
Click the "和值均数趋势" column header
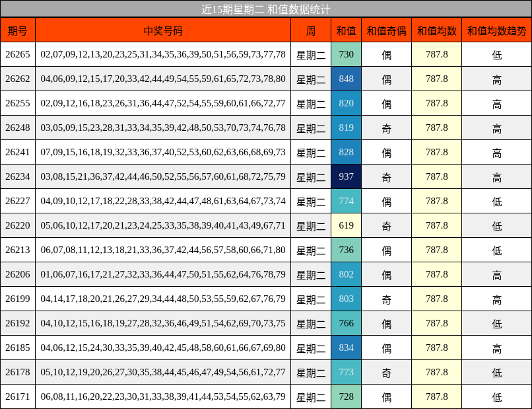pos(497,30)
